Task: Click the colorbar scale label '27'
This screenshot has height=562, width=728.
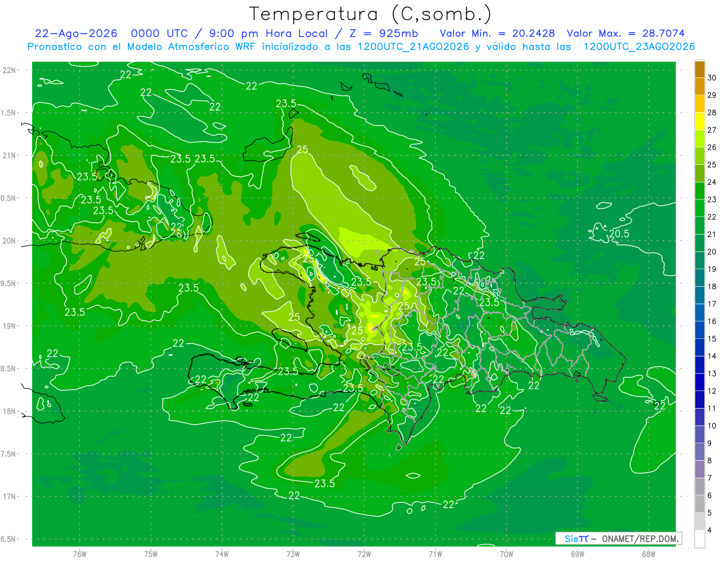Action: pos(712,130)
